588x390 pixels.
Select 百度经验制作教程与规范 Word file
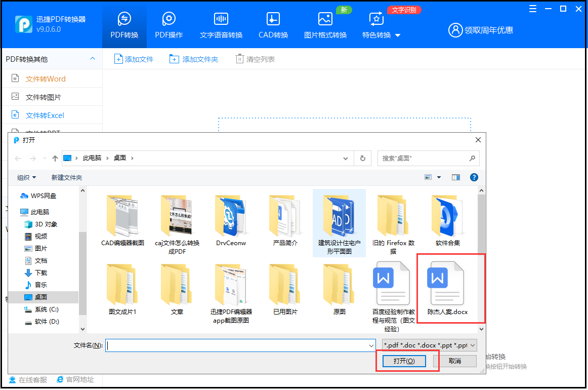pyautogui.click(x=393, y=296)
